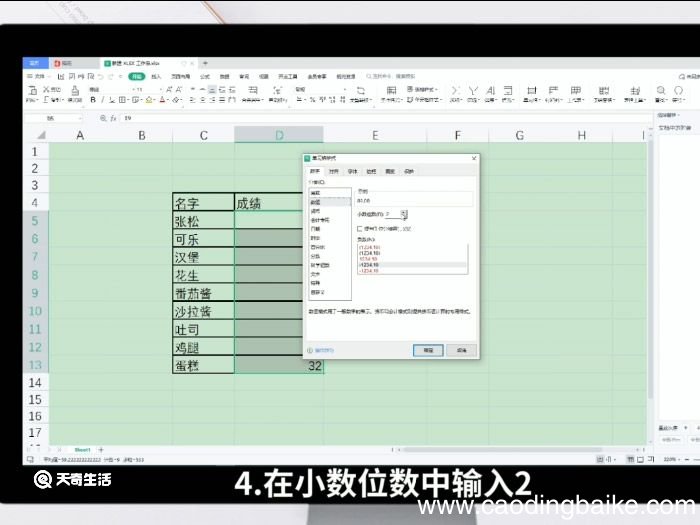Open the Alignment tab in the format dialog

click(334, 171)
